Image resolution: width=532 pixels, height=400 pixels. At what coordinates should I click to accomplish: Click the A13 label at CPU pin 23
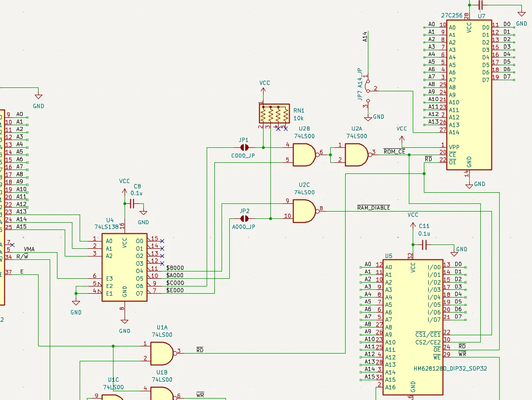21,212
